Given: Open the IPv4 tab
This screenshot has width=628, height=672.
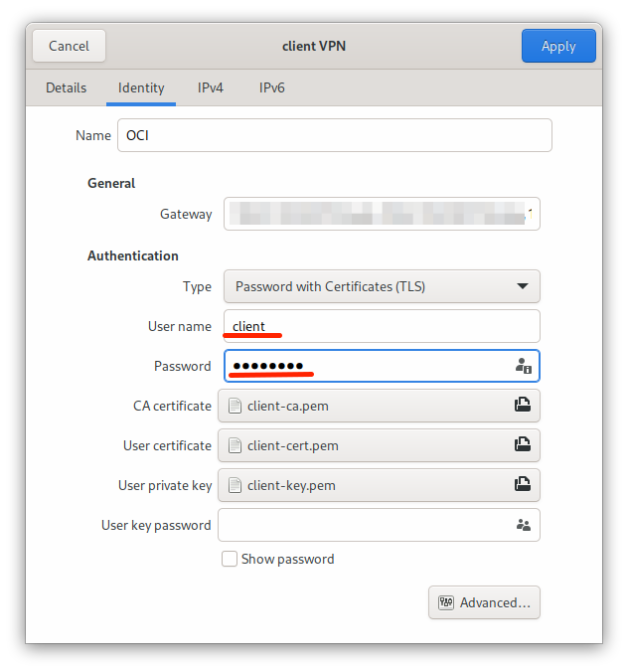Looking at the screenshot, I should 211,87.
